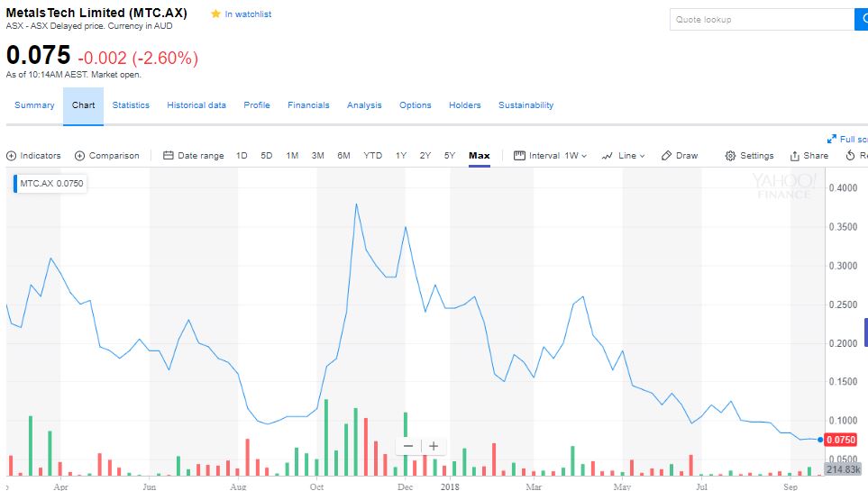The image size is (868, 491).
Task: Click in the Quote lookup field
Action: click(763, 20)
